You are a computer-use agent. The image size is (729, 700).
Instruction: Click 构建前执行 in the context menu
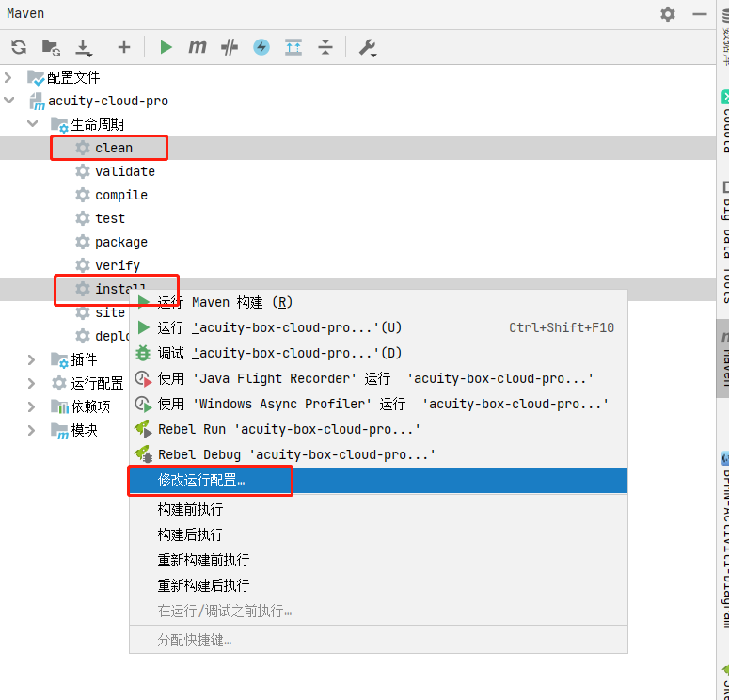point(190,509)
